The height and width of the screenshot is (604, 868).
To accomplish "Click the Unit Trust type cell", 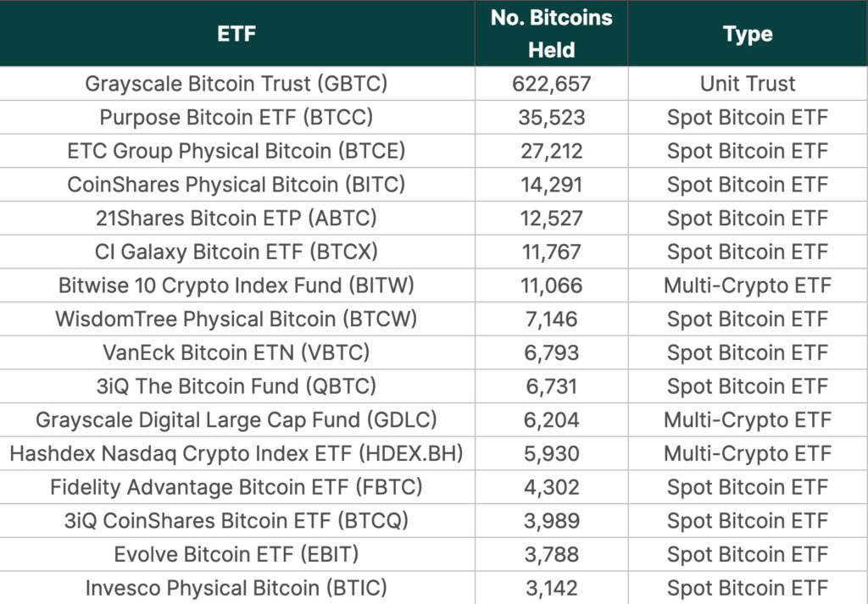I will pyautogui.click(x=748, y=84).
